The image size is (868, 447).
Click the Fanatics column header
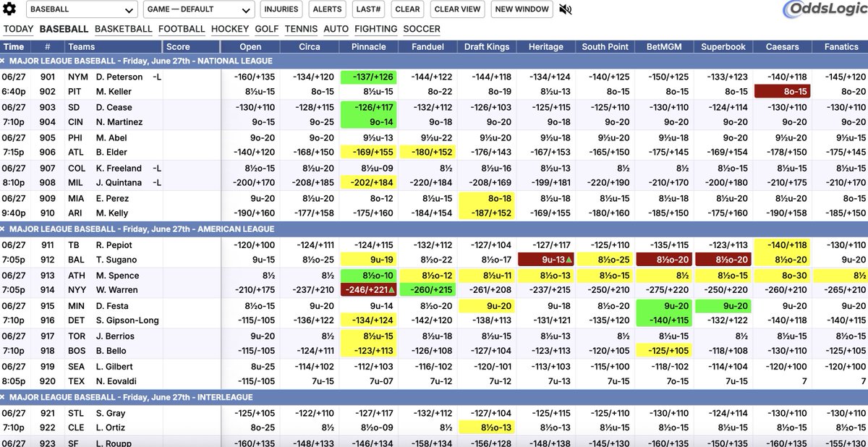(x=841, y=47)
